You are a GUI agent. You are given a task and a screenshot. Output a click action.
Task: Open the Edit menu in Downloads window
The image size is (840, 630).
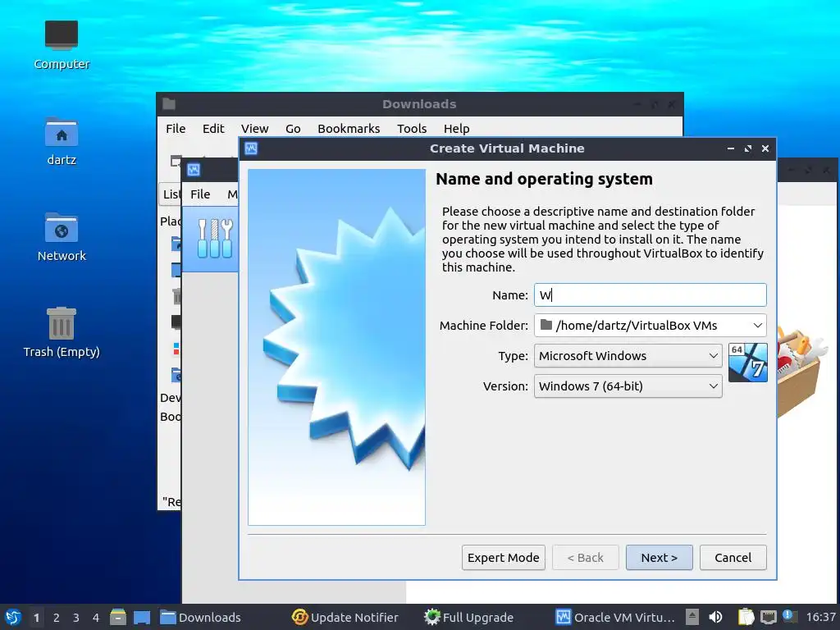213,129
